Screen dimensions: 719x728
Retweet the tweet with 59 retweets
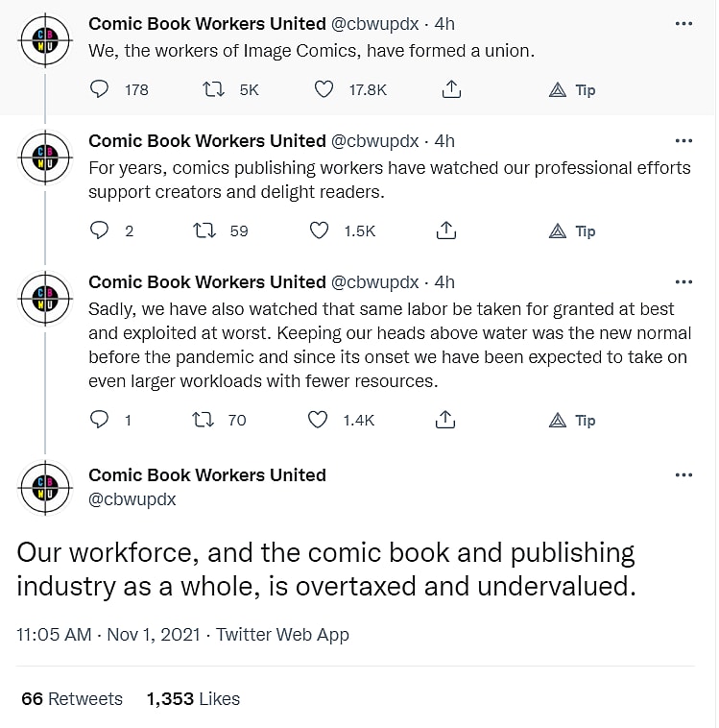(x=204, y=231)
